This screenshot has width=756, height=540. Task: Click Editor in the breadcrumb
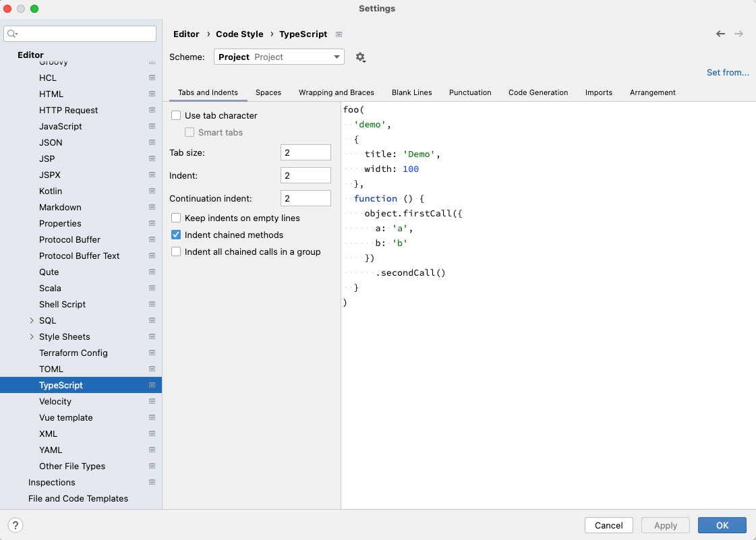point(186,34)
